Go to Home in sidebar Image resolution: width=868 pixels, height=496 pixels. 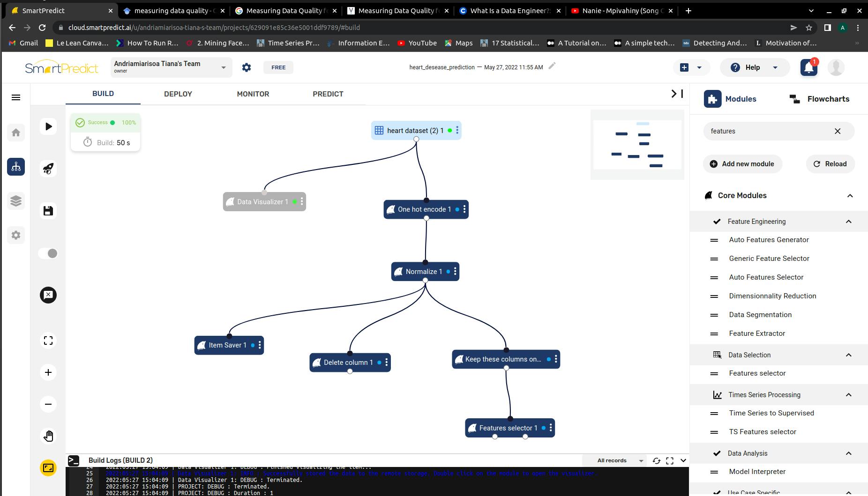16,133
